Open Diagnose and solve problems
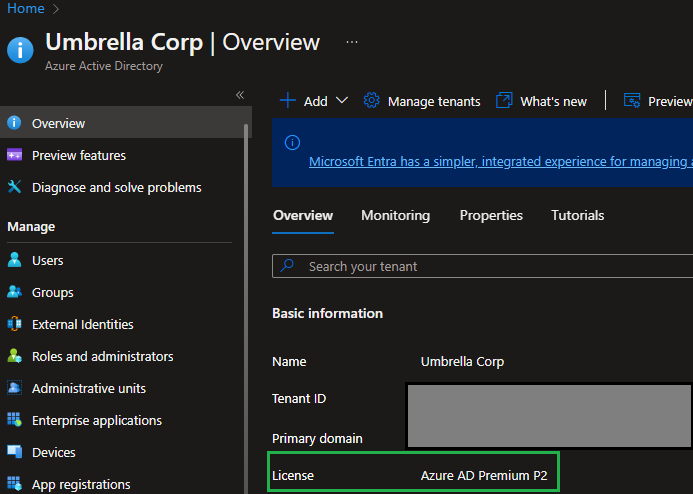This screenshot has width=693, height=494. click(116, 188)
